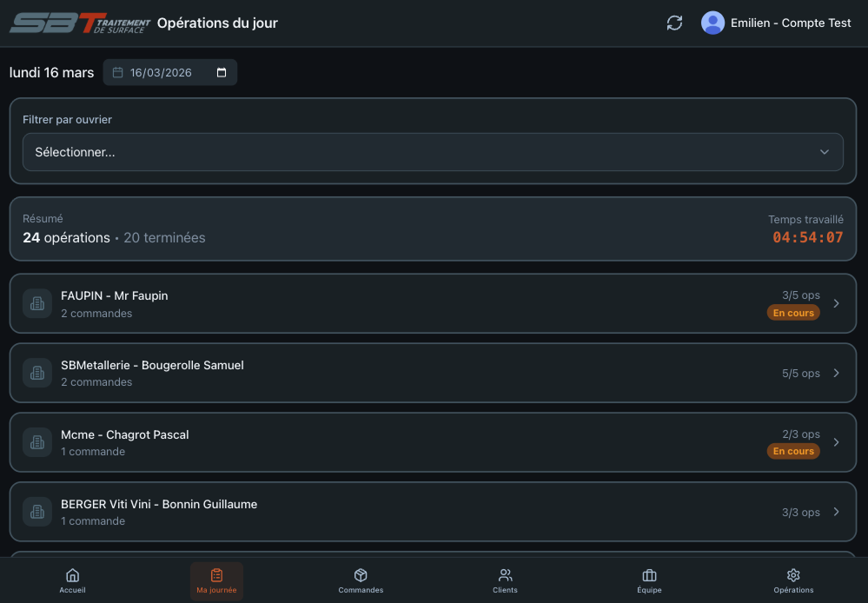Open the user avatar for Emilien
The height and width of the screenshot is (603, 868).
(712, 23)
